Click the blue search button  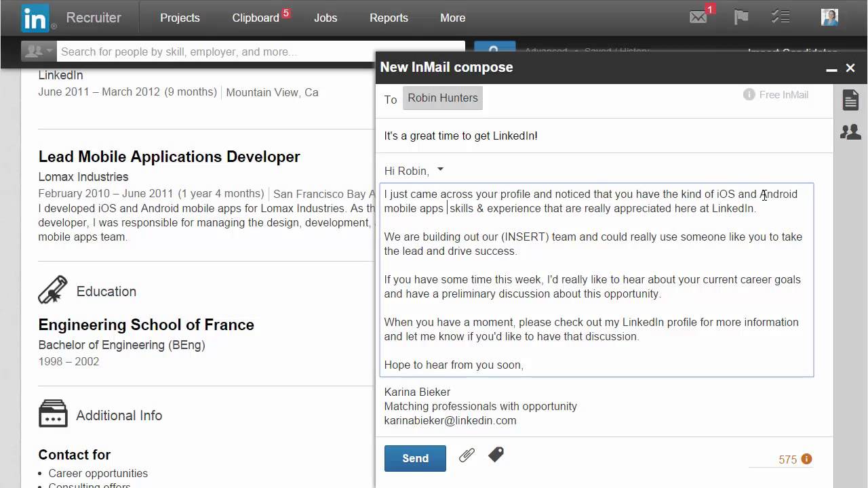[x=493, y=51]
